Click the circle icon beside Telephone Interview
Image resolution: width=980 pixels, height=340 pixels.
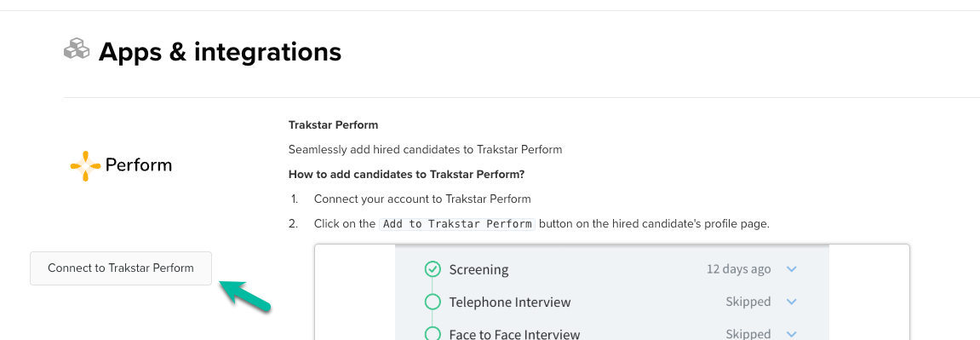[x=433, y=302]
